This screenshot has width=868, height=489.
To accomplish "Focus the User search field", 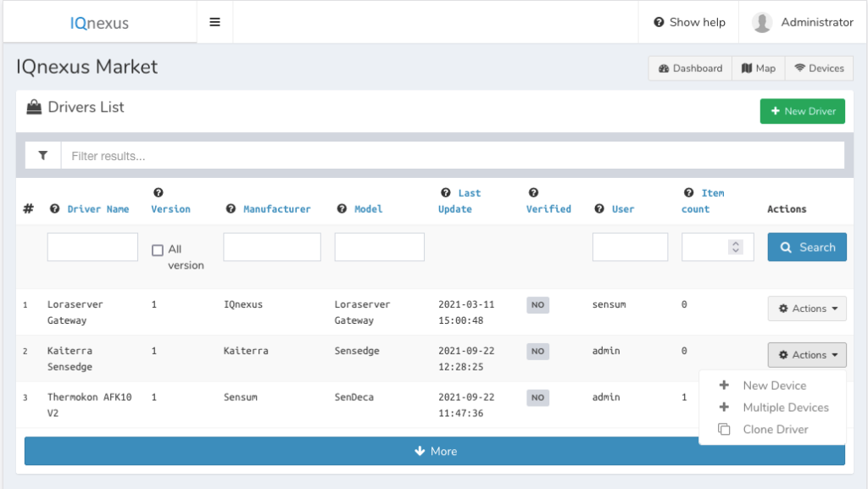I will [x=630, y=247].
